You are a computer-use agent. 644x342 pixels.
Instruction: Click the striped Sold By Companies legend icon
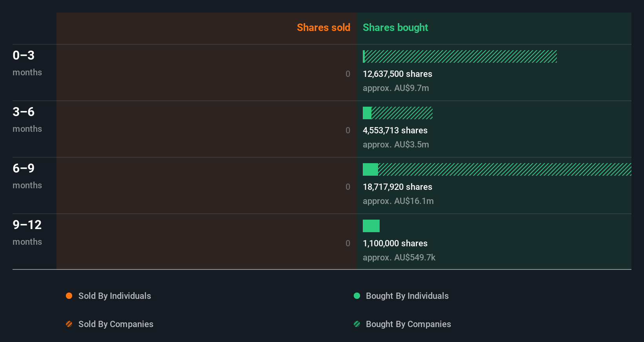click(69, 324)
